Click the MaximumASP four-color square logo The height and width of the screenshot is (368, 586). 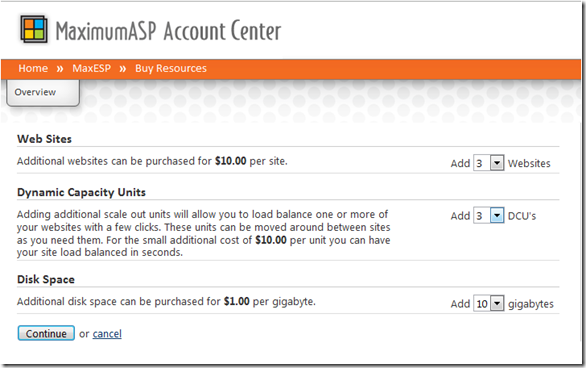34,29
